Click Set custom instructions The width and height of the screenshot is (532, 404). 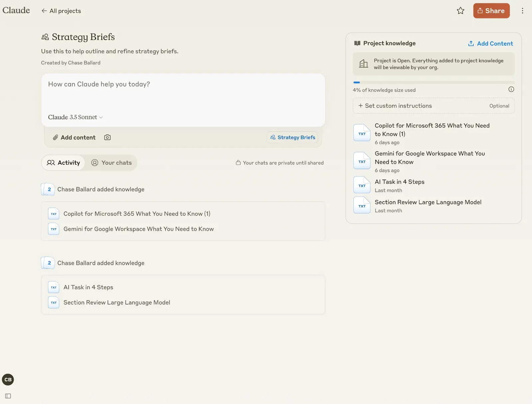pos(434,106)
